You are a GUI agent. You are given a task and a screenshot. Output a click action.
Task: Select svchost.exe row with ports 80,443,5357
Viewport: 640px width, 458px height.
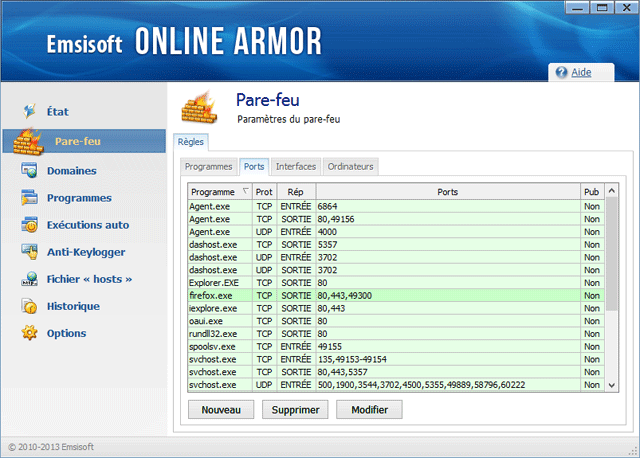point(396,372)
